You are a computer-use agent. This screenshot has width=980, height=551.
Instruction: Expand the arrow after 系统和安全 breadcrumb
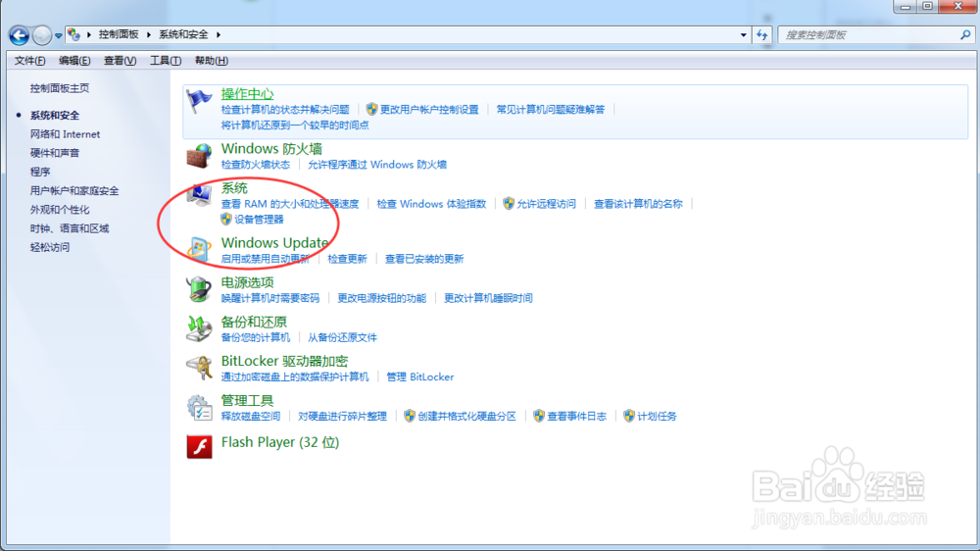coord(219,34)
